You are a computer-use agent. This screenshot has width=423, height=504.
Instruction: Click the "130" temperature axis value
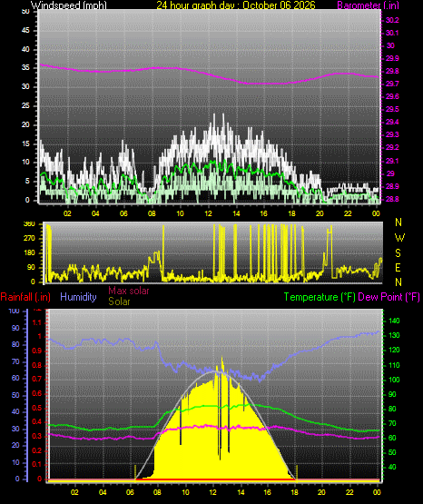[394, 336]
